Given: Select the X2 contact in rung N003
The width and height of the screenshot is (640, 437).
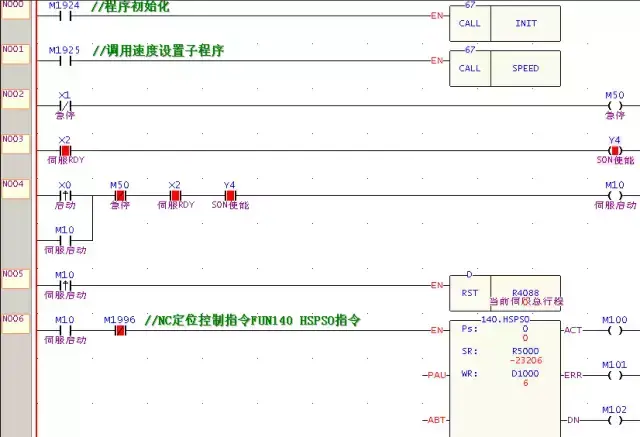Looking at the screenshot, I should point(65,151).
